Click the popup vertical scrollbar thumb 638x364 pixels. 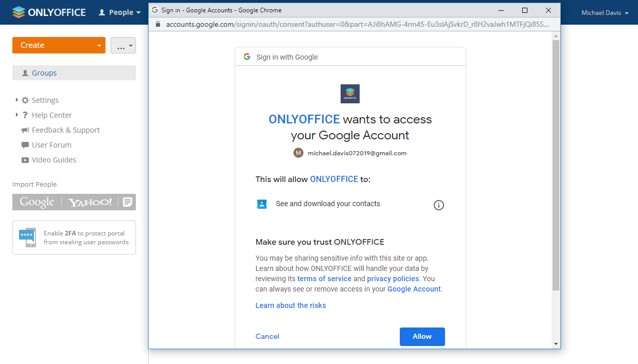tap(556, 166)
